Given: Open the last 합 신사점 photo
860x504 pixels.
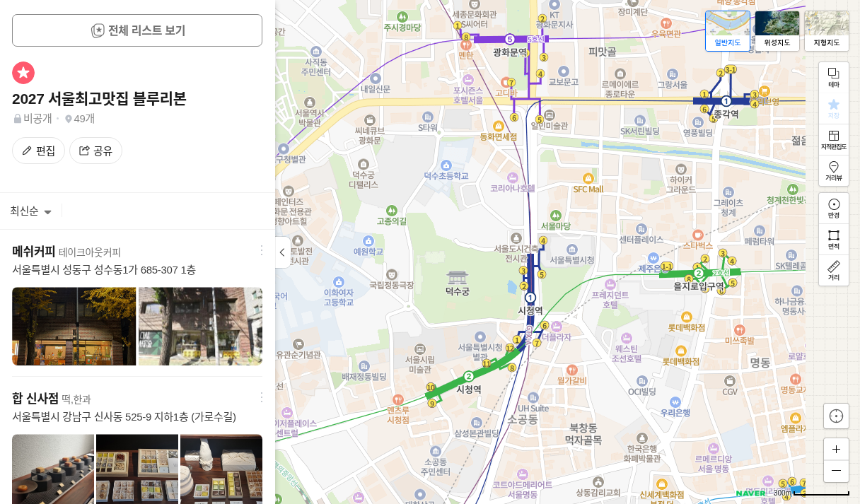Looking at the screenshot, I should (x=221, y=469).
